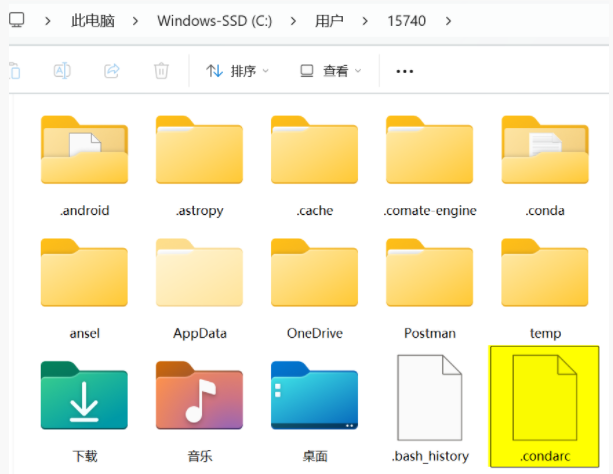Viewport: 613px width, 474px height.
Task: Select the .condarc file icon
Action: (545, 397)
